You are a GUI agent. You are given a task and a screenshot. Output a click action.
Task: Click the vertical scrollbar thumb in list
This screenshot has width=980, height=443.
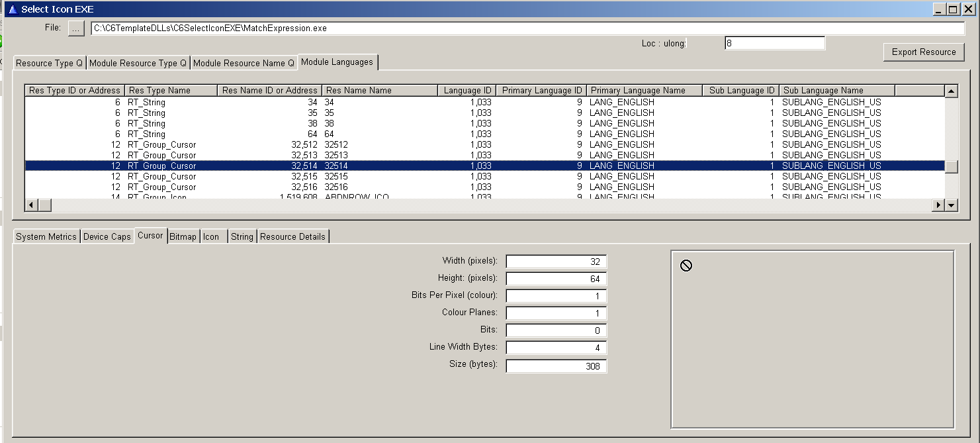tap(951, 167)
